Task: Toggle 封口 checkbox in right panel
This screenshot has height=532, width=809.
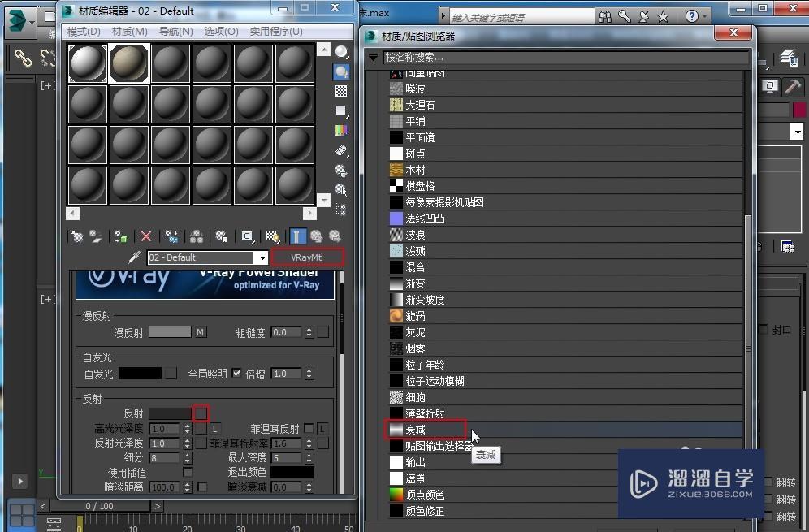Action: coord(764,329)
